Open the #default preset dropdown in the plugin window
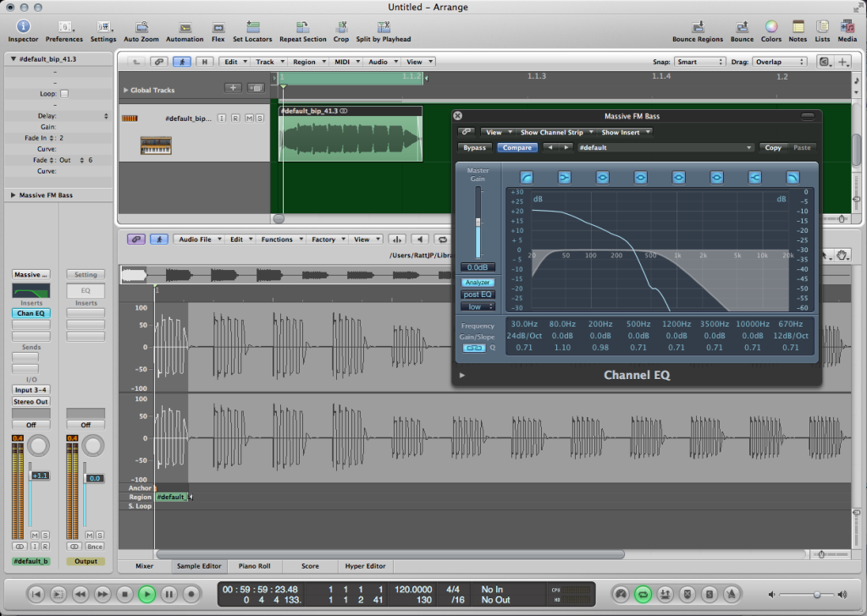This screenshot has width=867, height=616. pos(665,147)
